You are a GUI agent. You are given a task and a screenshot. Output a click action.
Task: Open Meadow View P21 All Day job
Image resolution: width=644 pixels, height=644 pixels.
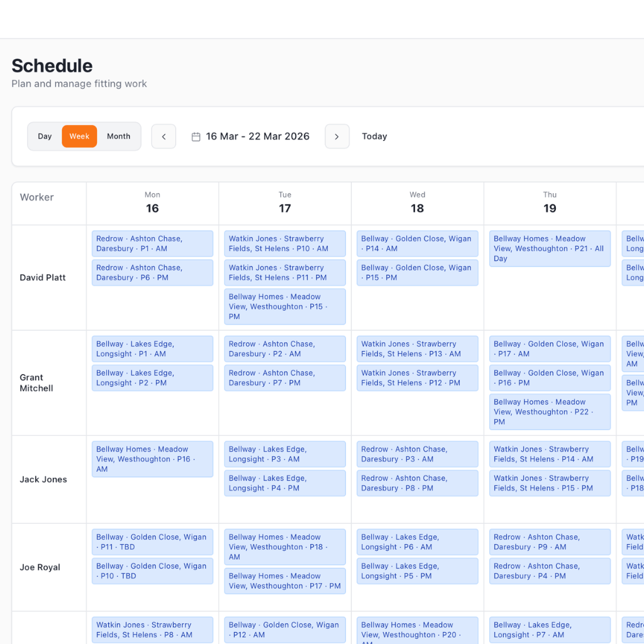pos(550,248)
